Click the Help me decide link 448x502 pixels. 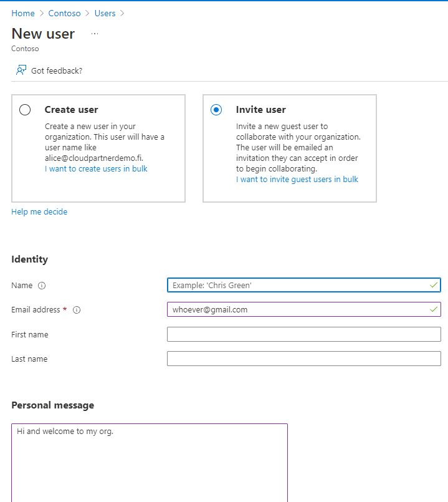[39, 212]
